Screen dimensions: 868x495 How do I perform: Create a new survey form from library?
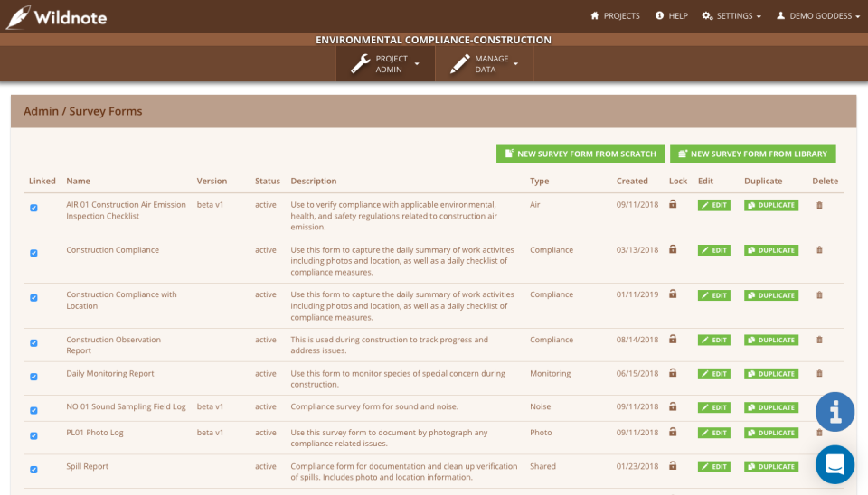[x=753, y=154]
